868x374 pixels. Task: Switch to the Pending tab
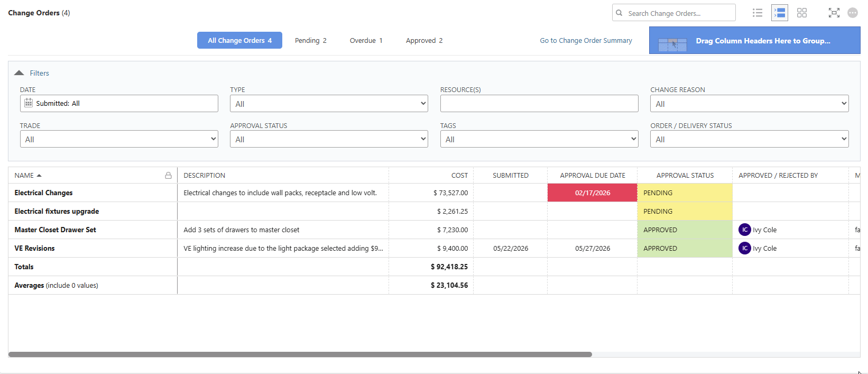coord(311,40)
